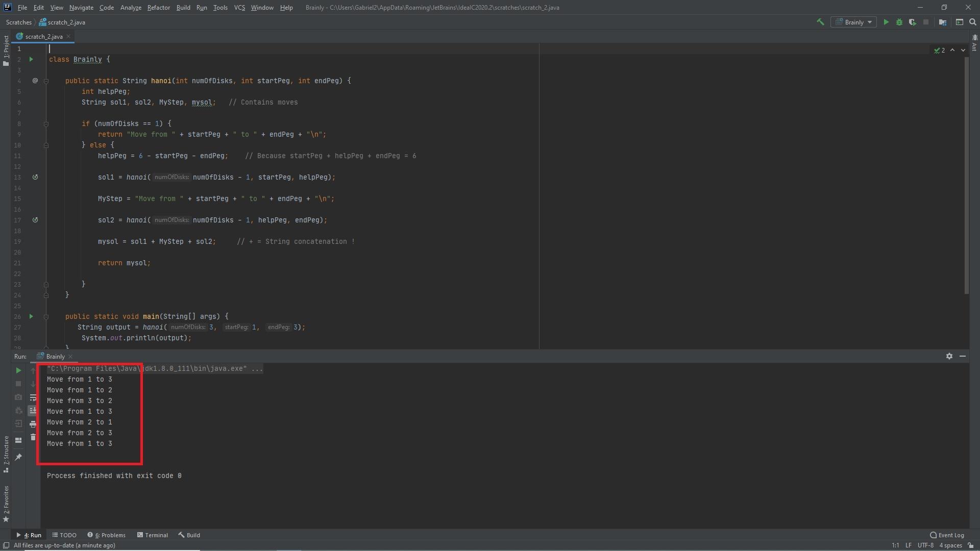Run Brainly with Coverage icon
The width and height of the screenshot is (980, 551).
(x=912, y=22)
